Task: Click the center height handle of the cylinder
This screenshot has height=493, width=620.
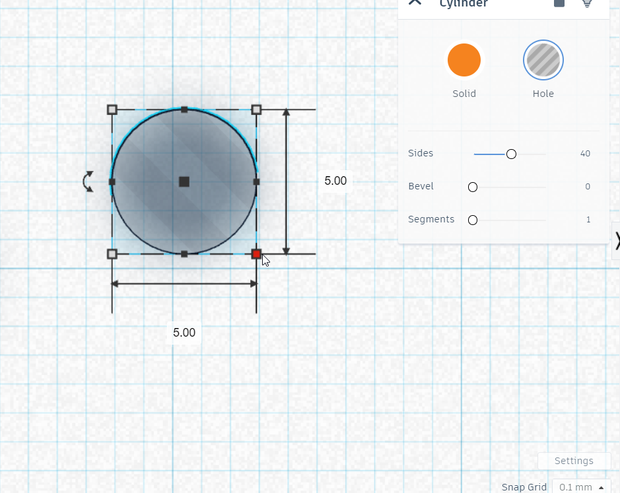Action: [x=184, y=182]
